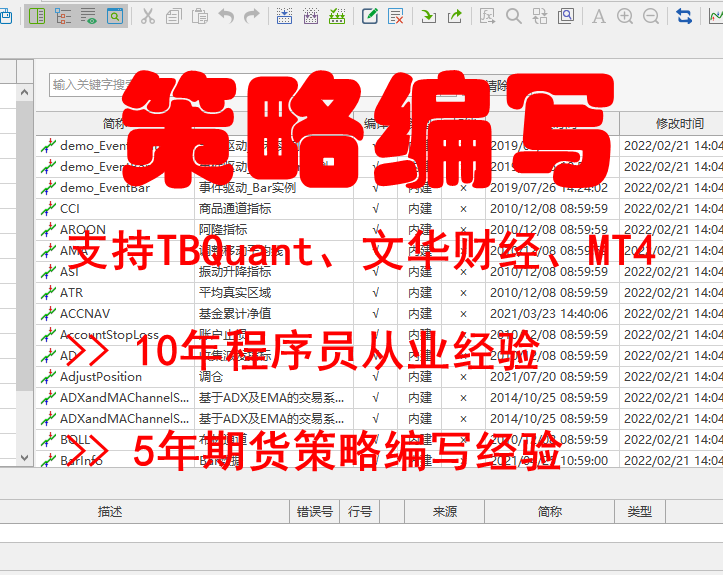Click the magnifying glass Find icon
This screenshot has width=723, height=575.
pos(514,16)
